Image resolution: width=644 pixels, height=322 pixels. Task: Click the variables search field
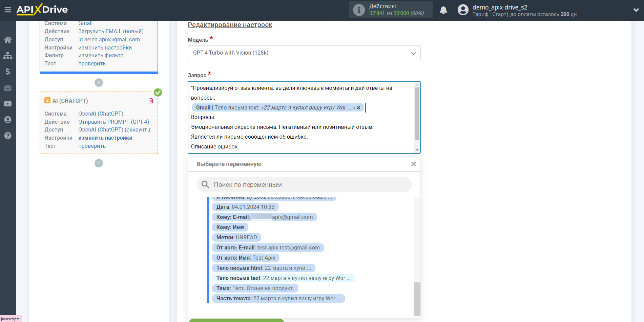(304, 184)
